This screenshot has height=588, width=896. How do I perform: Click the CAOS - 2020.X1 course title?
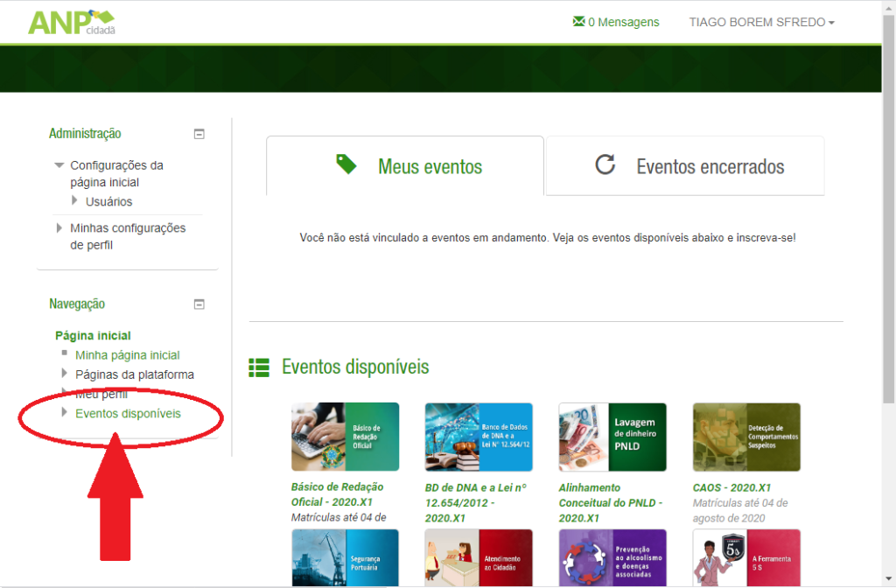click(731, 487)
